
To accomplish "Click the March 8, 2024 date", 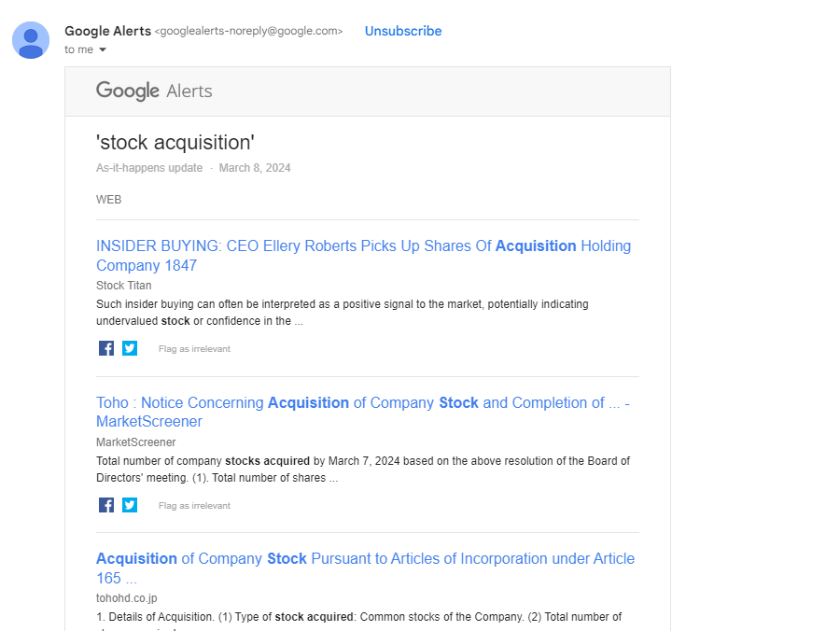I will (x=255, y=168).
